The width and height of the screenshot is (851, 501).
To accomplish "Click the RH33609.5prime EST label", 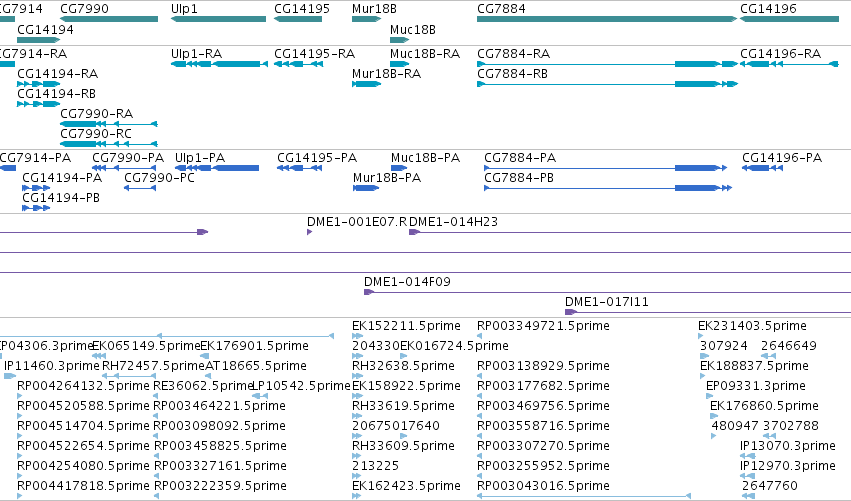I will 403,447.
